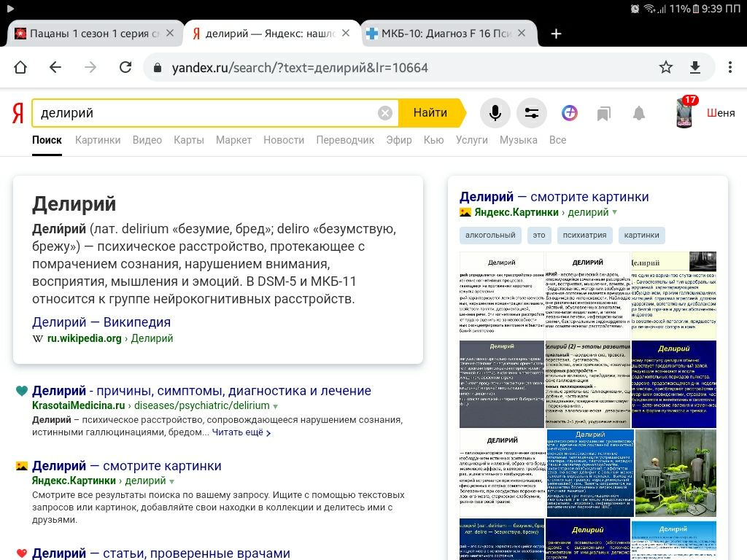The image size is (747, 560).
Task: Open thumbnail of man with green creatures
Action: click(676, 472)
